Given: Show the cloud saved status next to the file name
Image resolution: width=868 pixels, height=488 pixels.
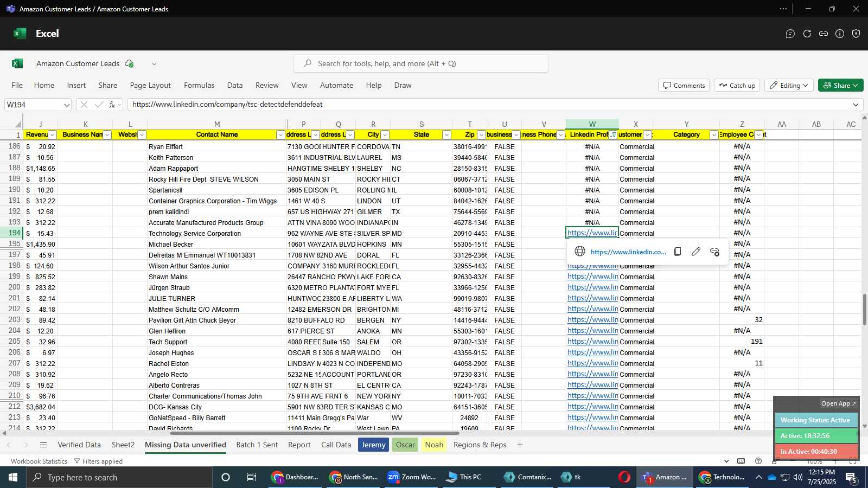Looking at the screenshot, I should click(129, 63).
